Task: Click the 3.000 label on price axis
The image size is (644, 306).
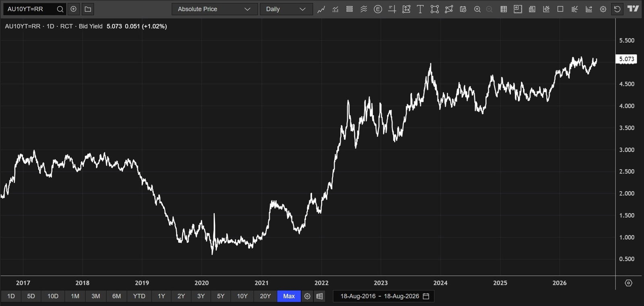Action: [627, 150]
